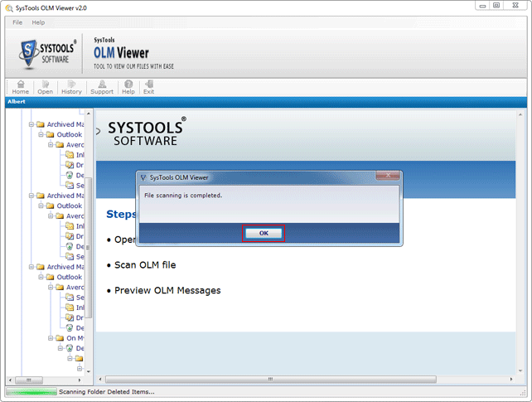
Task: Collapse the last Archived Mail folder node
Action: [x=31, y=267]
